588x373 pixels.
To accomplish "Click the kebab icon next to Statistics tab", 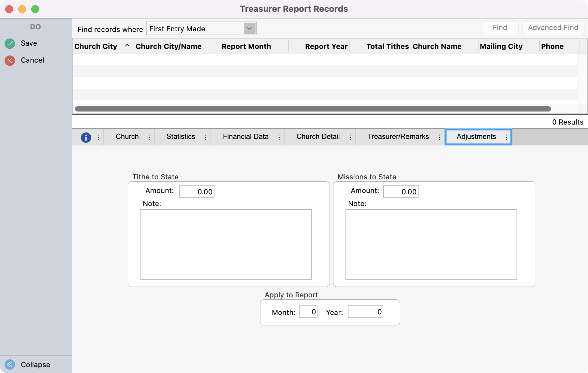I will pyautogui.click(x=205, y=137).
